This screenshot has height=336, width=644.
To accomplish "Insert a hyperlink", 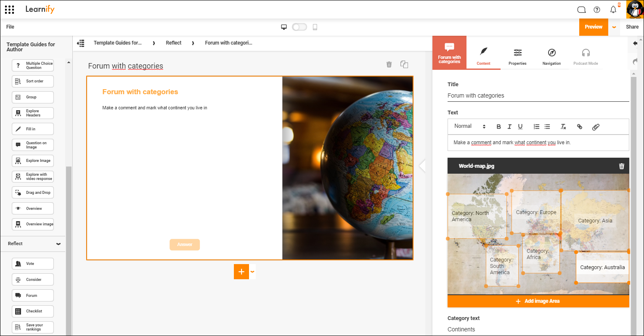I will click(580, 127).
